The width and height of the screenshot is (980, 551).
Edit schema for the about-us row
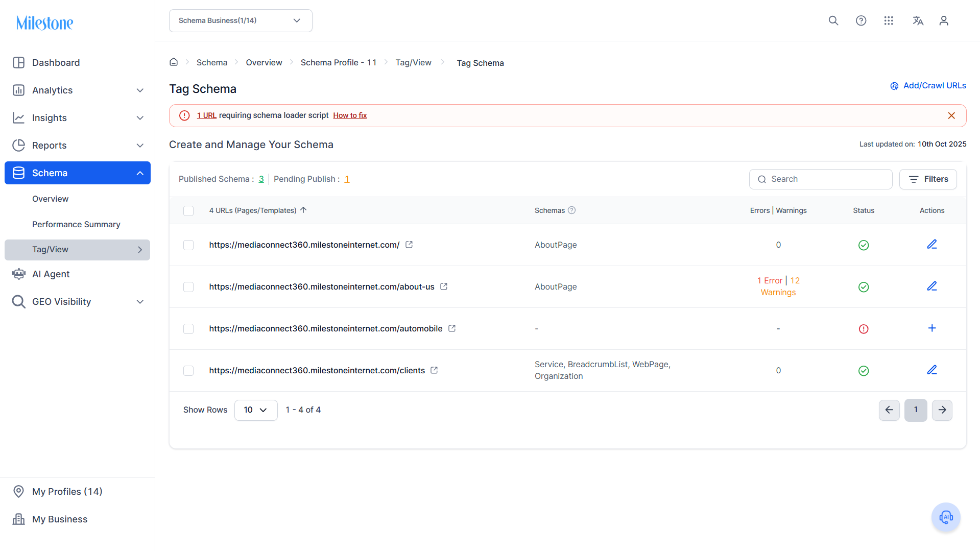click(932, 286)
